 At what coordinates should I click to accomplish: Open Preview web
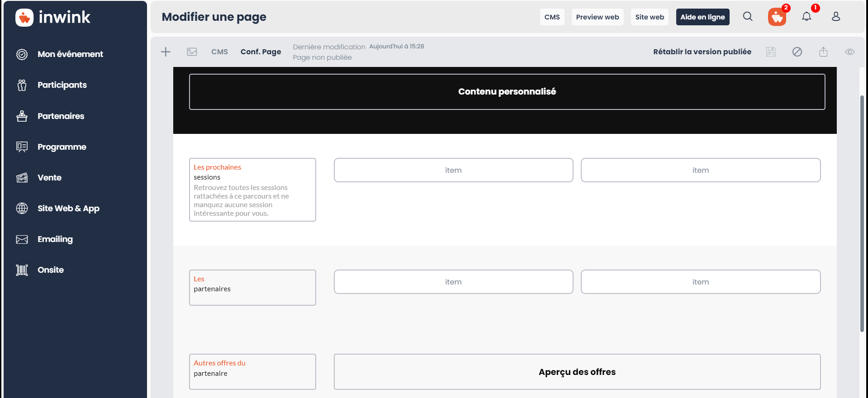597,17
